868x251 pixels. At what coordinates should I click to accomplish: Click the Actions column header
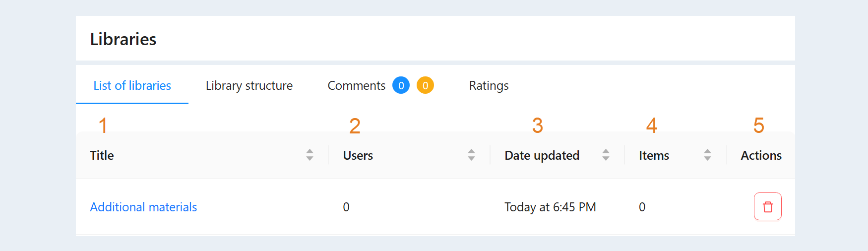[x=761, y=155]
